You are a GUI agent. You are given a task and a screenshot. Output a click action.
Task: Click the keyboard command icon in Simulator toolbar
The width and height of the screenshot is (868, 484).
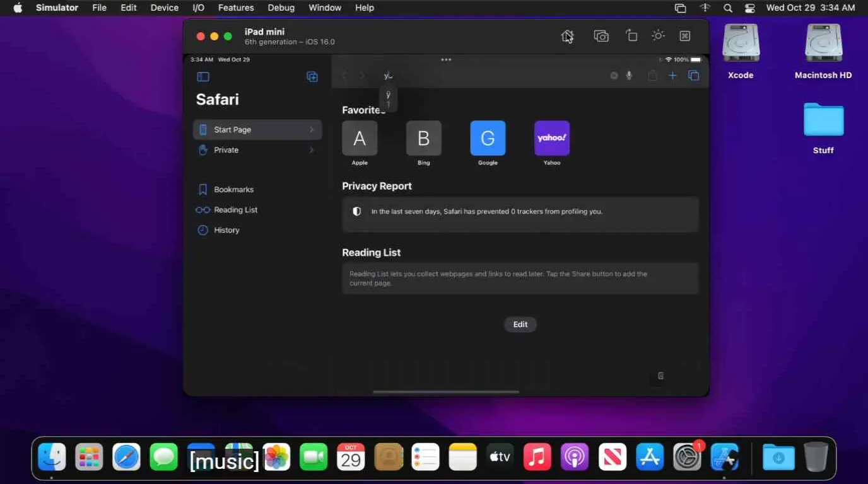tap(685, 36)
